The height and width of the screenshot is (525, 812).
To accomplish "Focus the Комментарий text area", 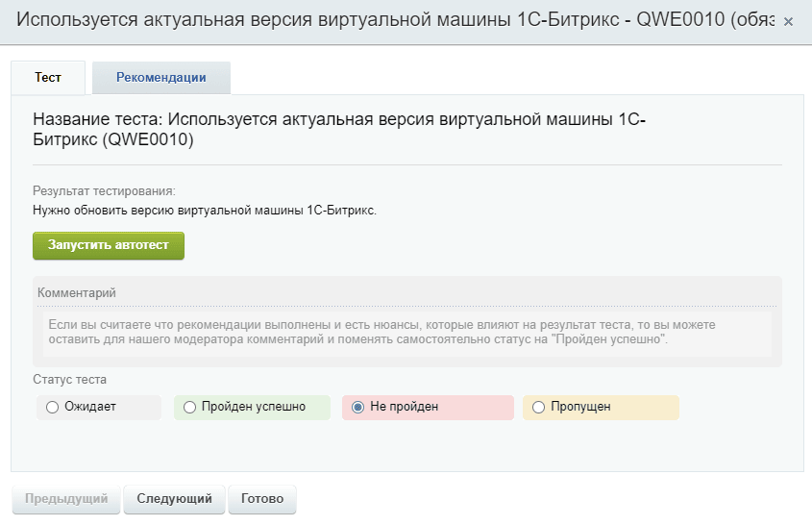I will point(407,332).
